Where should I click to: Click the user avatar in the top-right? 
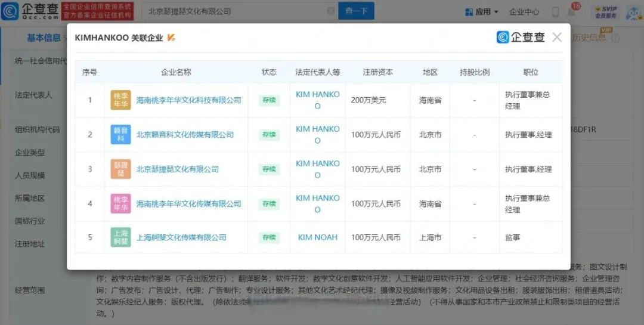pos(633,12)
